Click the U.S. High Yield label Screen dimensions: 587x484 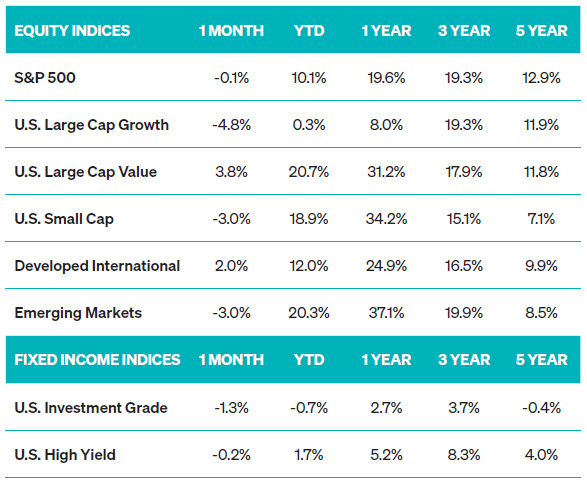[65, 455]
